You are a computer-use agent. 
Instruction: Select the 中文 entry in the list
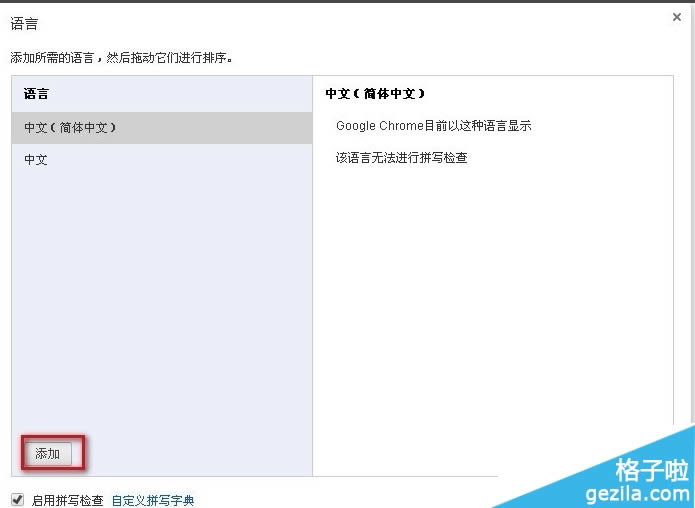pos(162,160)
